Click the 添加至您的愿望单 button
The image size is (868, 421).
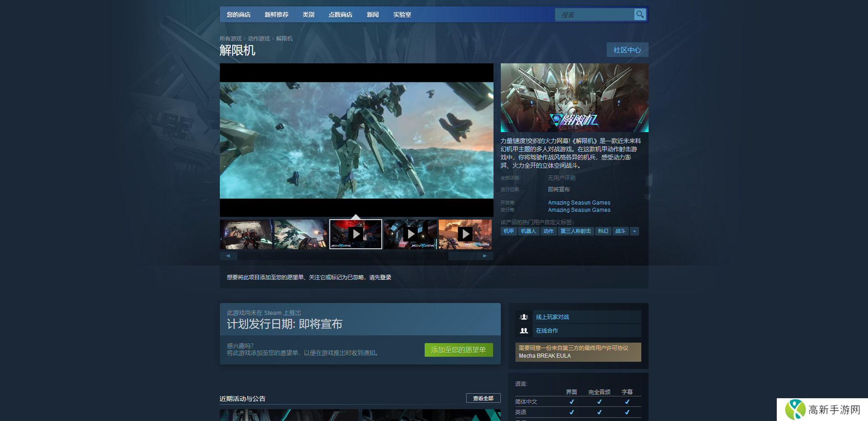point(458,350)
